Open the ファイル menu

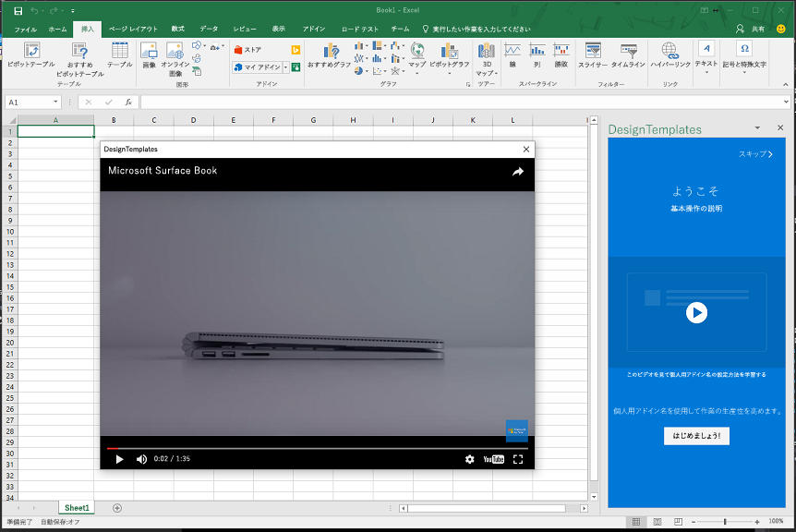(x=25, y=29)
